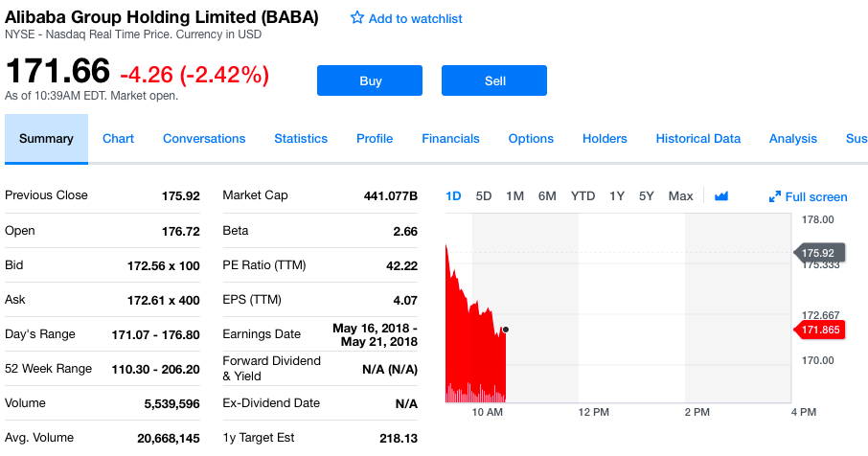Switch chart type using the area chart icon

click(x=721, y=196)
